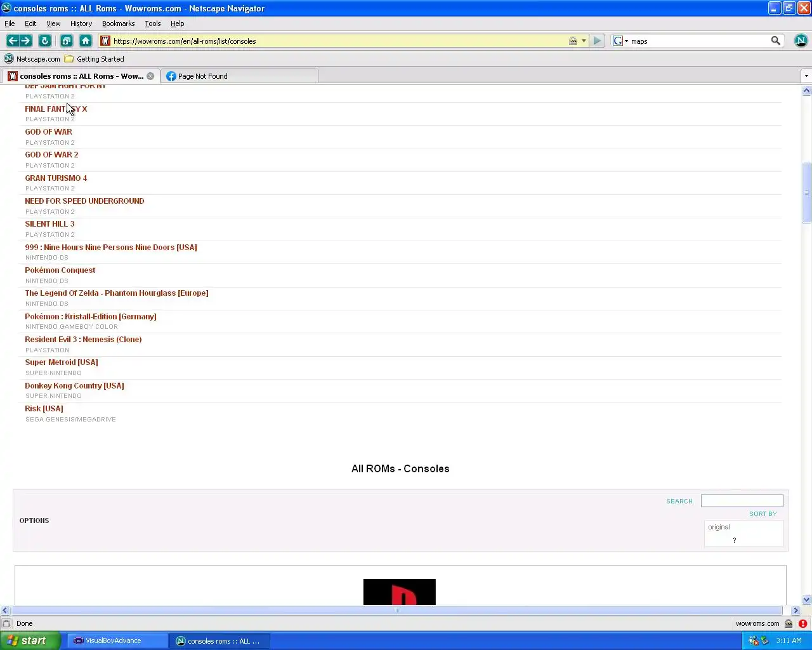
Task: Open the GOD OF WAR link
Action: [48, 132]
